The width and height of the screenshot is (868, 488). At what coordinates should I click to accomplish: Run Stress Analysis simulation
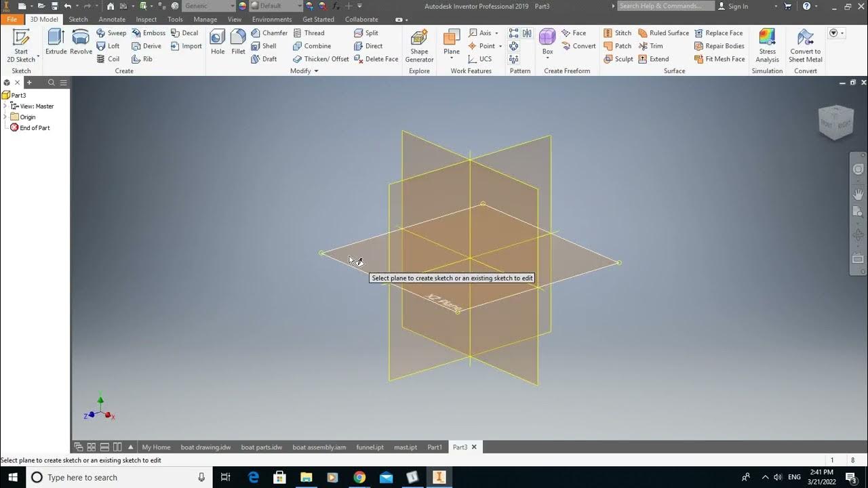tap(767, 45)
